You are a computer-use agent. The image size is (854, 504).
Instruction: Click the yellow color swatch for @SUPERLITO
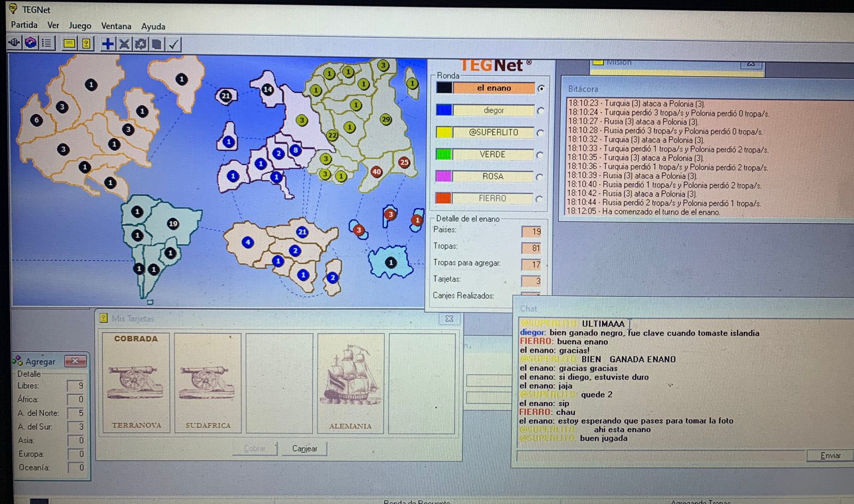click(x=444, y=132)
